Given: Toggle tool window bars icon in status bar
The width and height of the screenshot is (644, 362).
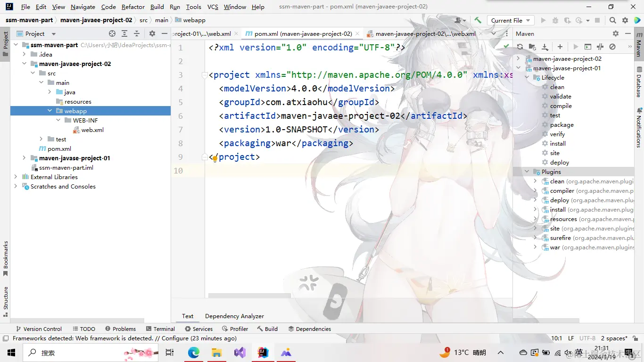Looking at the screenshot, I should click(6, 338).
